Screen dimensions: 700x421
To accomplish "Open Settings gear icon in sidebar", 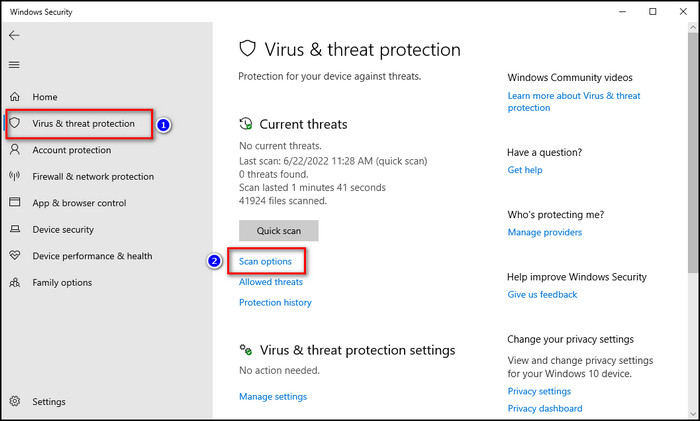I will tap(15, 401).
